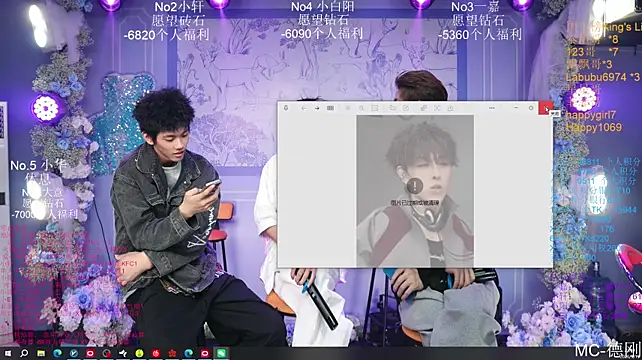Open File Explorer from the taskbar
642x360 pixels.
[41, 353]
